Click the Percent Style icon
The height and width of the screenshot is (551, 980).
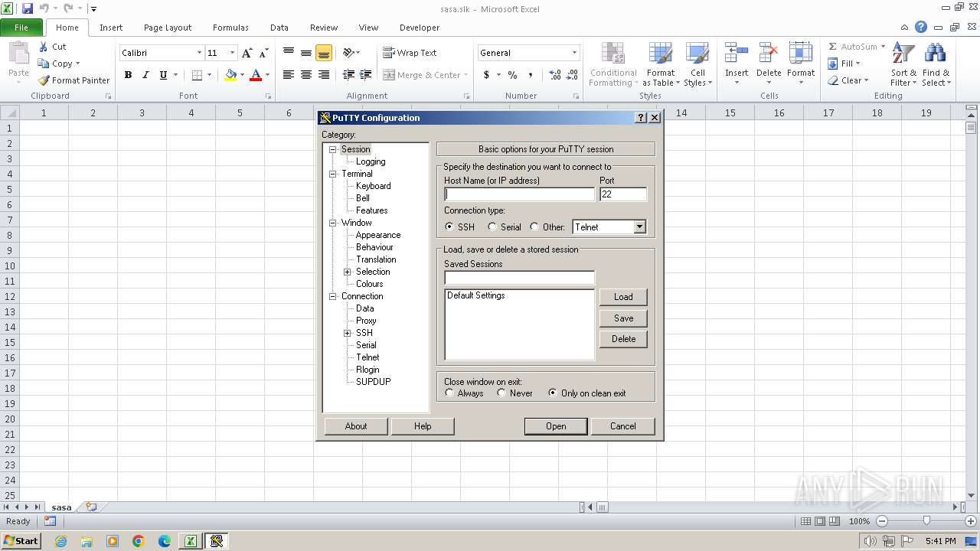coord(512,75)
